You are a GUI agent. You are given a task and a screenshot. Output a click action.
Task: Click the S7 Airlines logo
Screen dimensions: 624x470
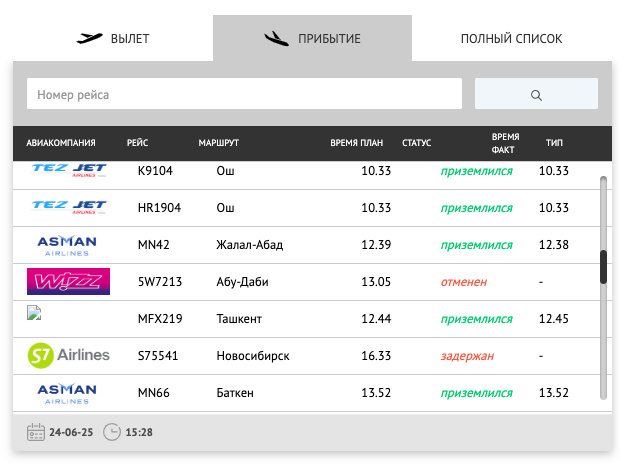[68, 355]
